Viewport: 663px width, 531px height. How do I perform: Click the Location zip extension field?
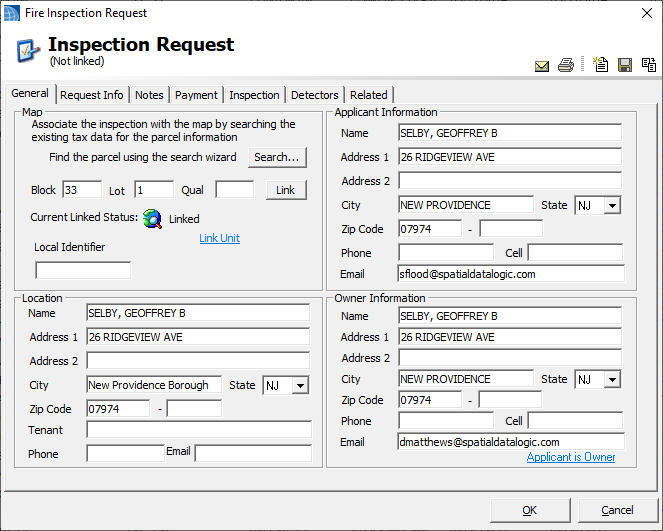coord(194,409)
